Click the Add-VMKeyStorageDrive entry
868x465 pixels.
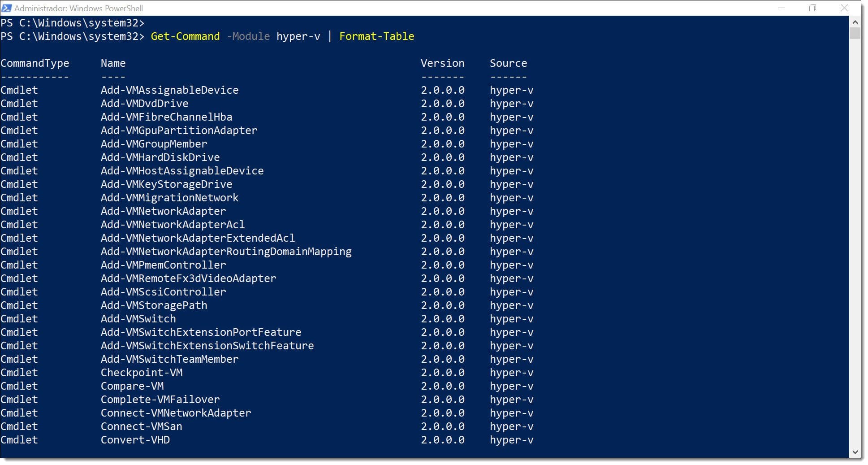click(166, 184)
